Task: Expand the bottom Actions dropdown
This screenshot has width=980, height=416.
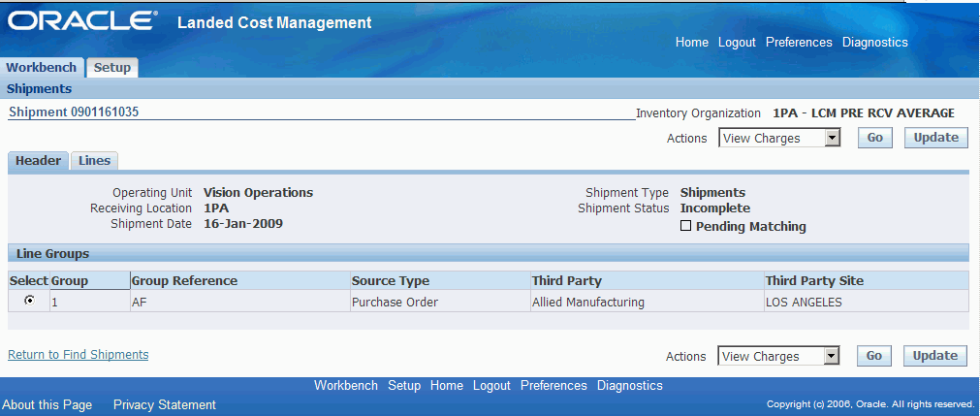Action: click(x=778, y=356)
